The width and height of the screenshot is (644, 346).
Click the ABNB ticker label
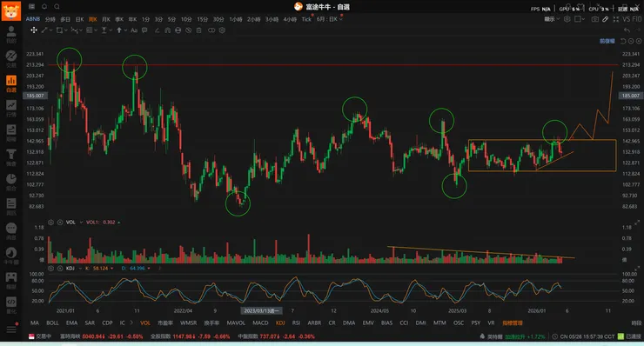(33, 19)
